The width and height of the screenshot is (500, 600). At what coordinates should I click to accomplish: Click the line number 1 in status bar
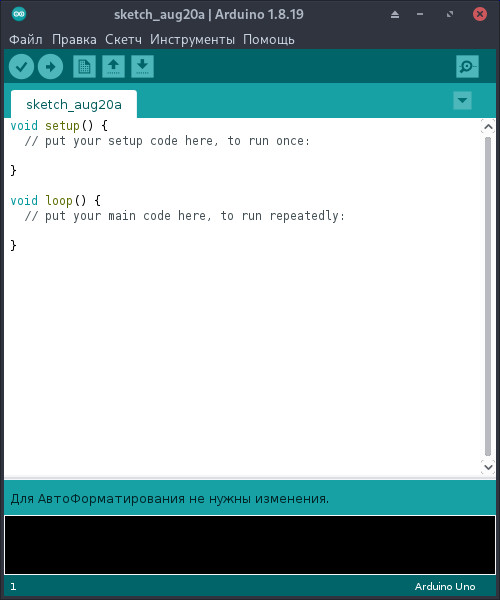click(13, 587)
